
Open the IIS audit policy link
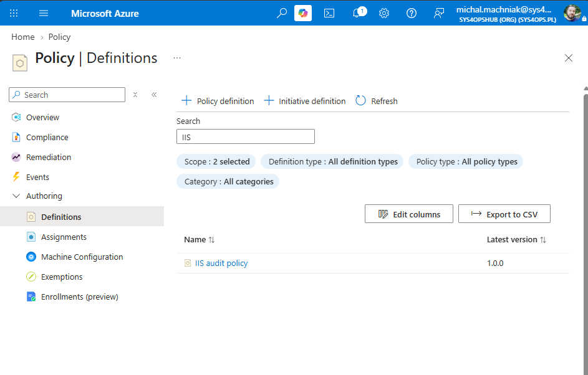(221, 263)
